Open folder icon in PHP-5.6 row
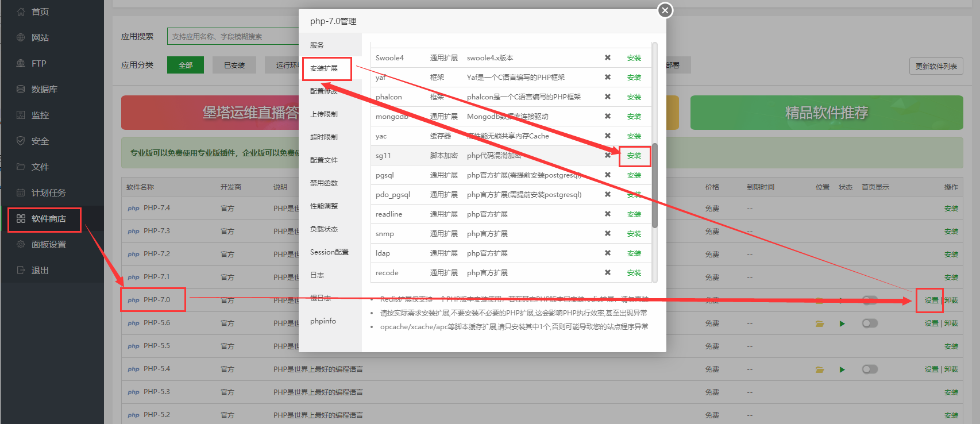Viewport: 980px width, 424px height. point(820,323)
